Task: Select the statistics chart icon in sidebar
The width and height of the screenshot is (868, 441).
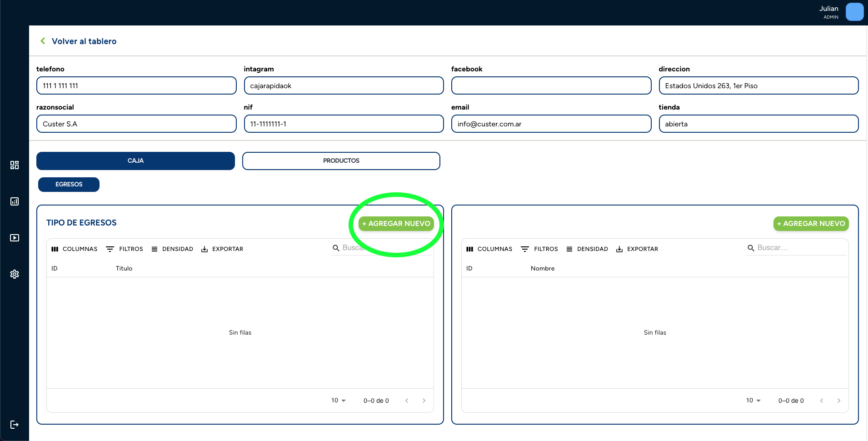Action: [15, 201]
